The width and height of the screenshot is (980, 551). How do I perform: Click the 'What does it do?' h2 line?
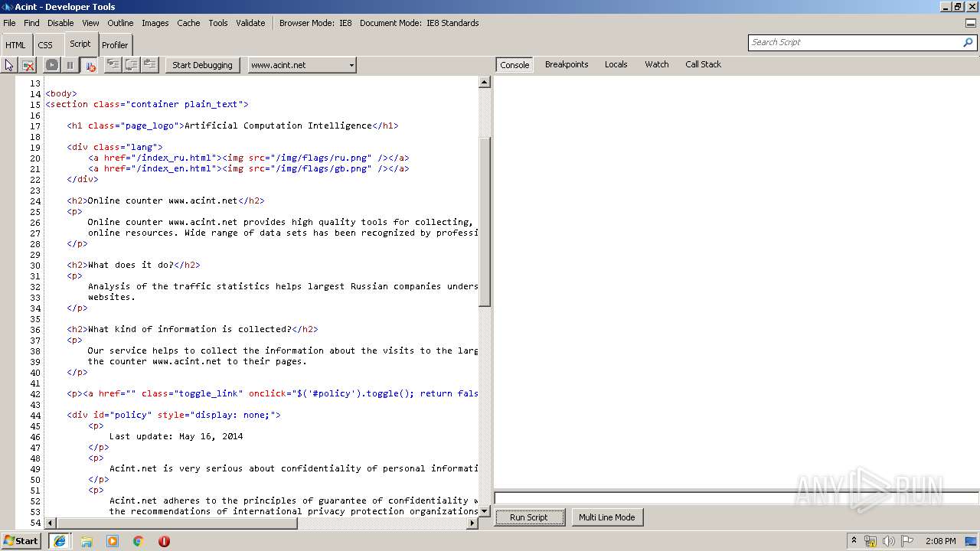pos(133,265)
